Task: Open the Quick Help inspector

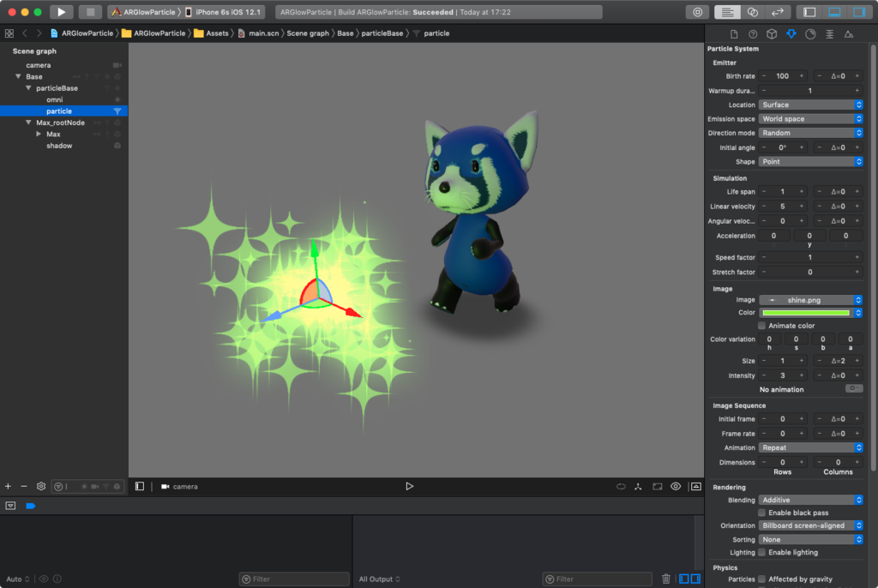Action: point(753,34)
